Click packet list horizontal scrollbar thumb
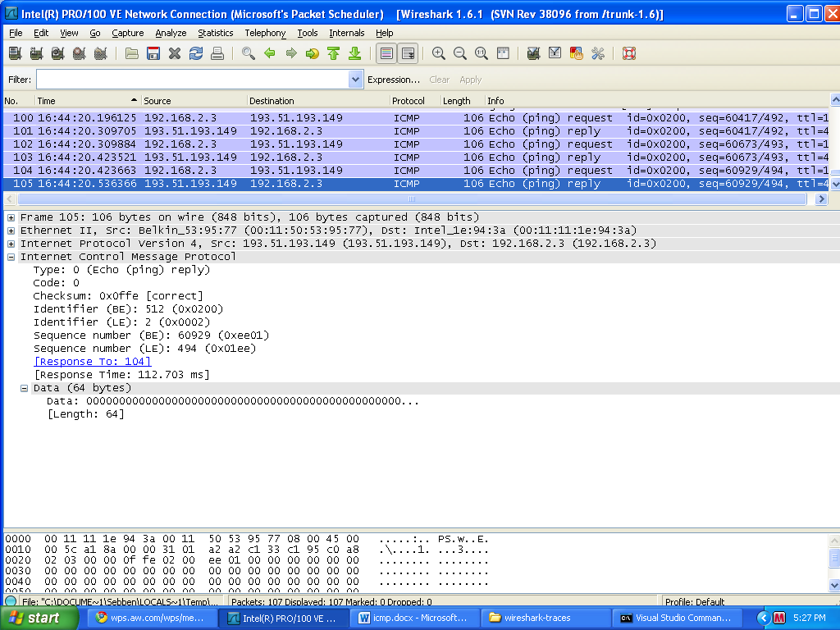Image resolution: width=840 pixels, height=630 pixels. (412, 199)
